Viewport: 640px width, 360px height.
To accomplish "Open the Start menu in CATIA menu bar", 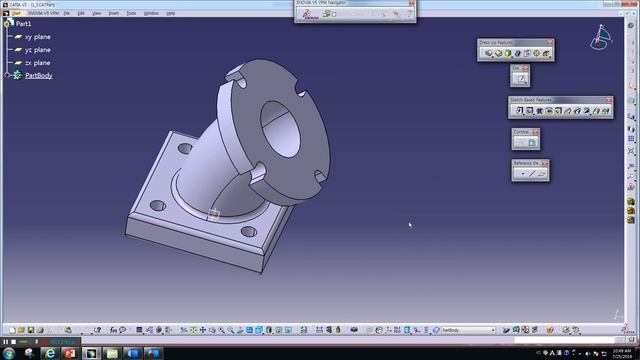I will [16, 13].
